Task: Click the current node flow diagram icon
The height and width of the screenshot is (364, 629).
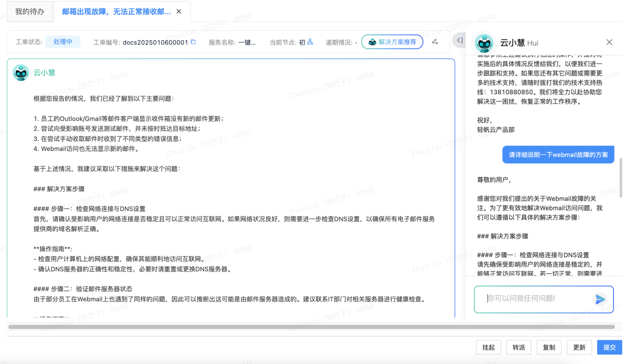Action: tap(310, 42)
